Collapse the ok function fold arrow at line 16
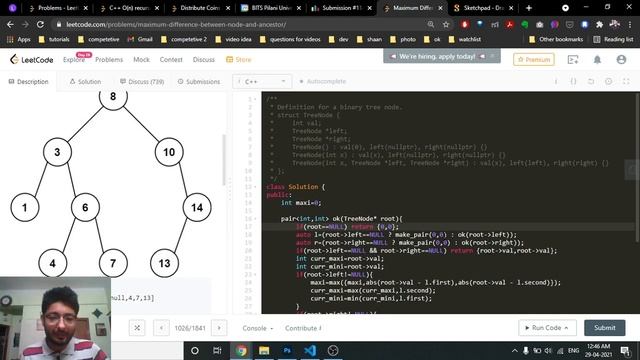Viewport: 640px width, 360px height. (x=256, y=219)
